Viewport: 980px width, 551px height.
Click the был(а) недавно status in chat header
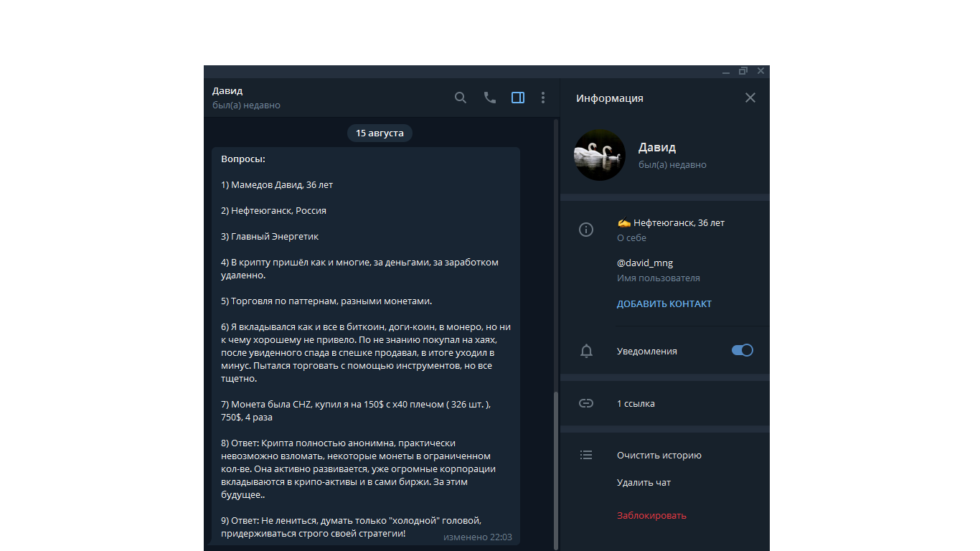[246, 105]
